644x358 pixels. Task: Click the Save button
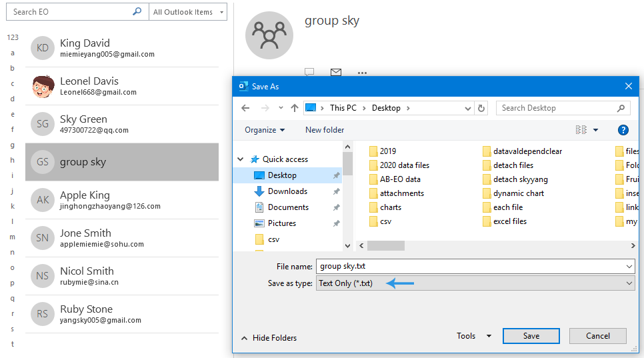click(x=531, y=336)
